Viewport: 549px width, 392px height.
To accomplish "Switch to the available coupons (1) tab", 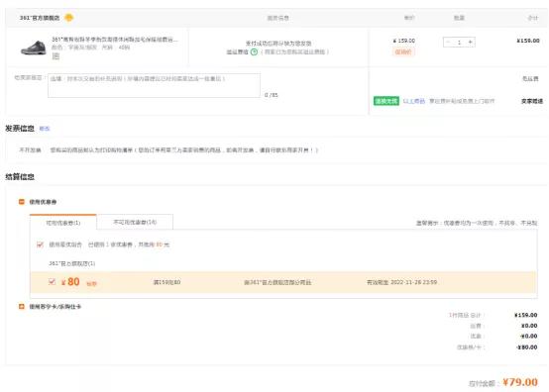I will click(63, 223).
